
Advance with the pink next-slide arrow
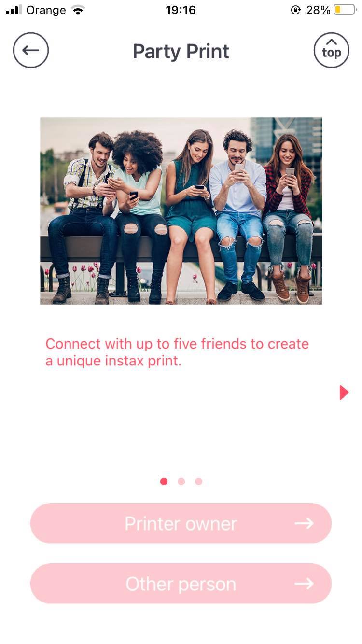click(x=344, y=392)
